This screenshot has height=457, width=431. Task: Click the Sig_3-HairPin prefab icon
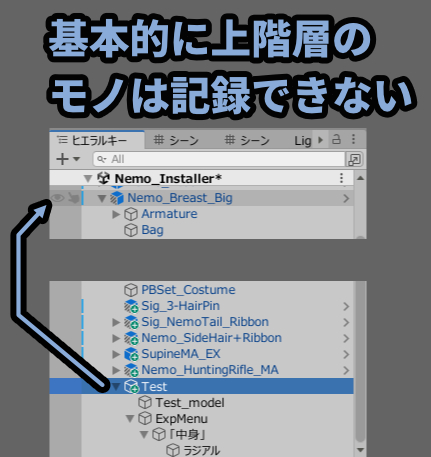pos(131,306)
